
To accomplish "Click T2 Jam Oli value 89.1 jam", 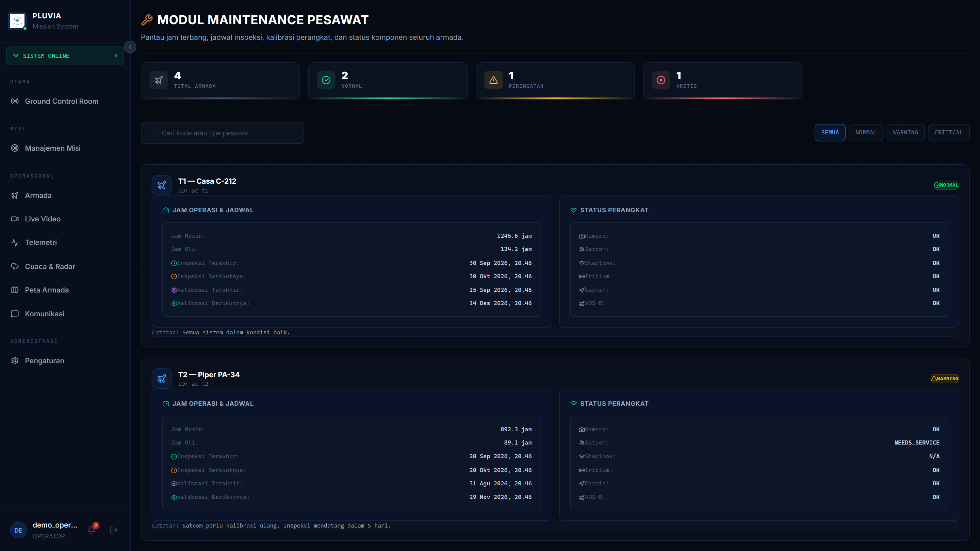I will click(x=518, y=443).
